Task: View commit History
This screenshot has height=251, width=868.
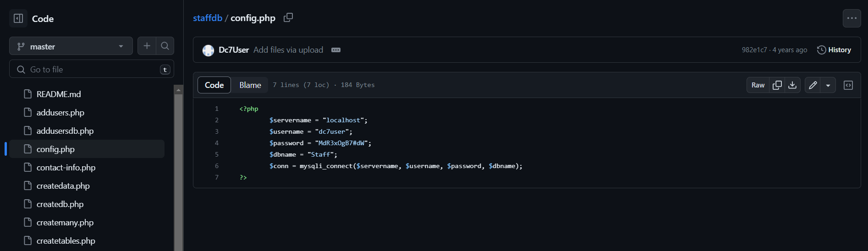Action: pyautogui.click(x=834, y=50)
